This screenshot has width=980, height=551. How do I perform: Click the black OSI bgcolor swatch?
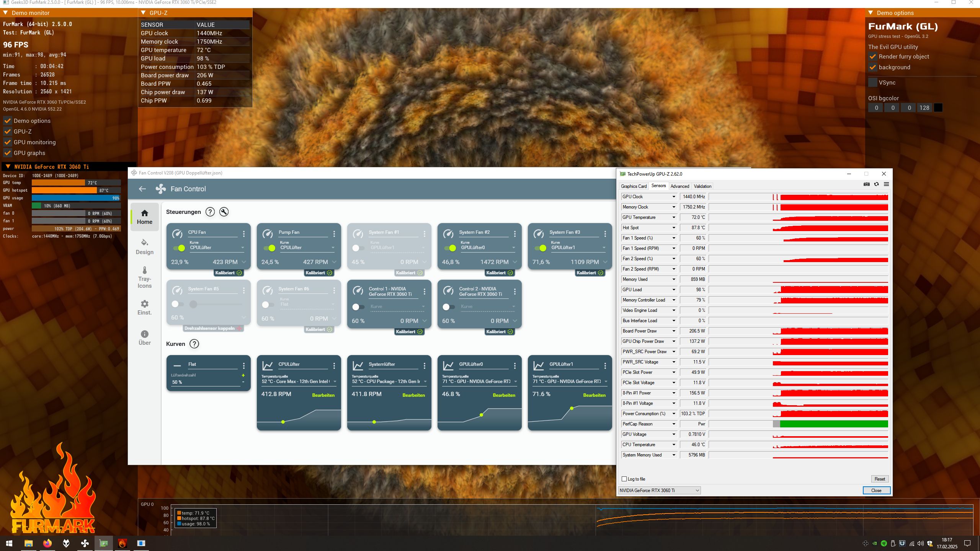[938, 108]
